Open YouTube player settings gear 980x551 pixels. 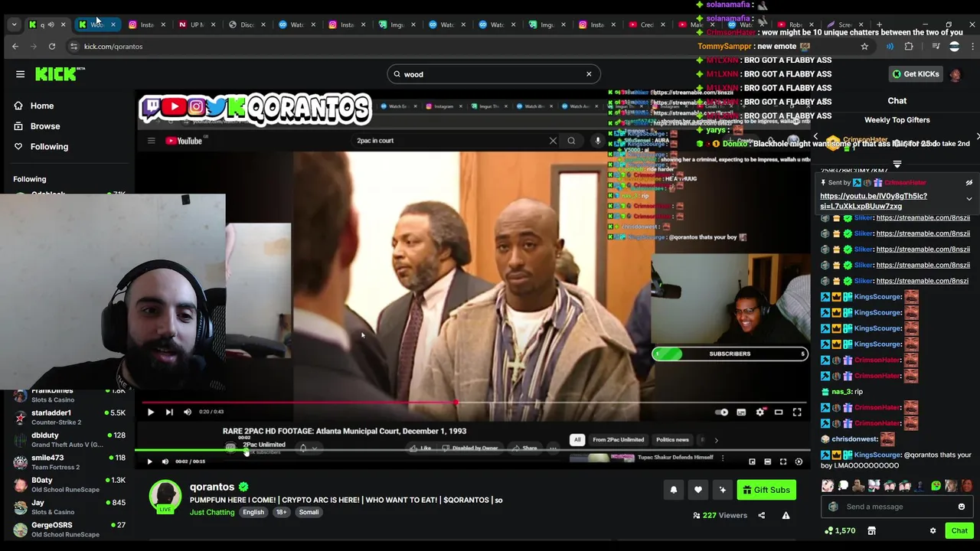[759, 412]
